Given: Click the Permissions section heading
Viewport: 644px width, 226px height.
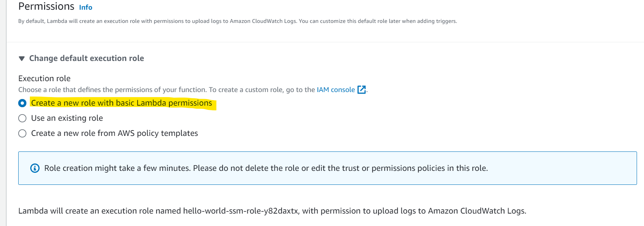Looking at the screenshot, I should 46,7.
